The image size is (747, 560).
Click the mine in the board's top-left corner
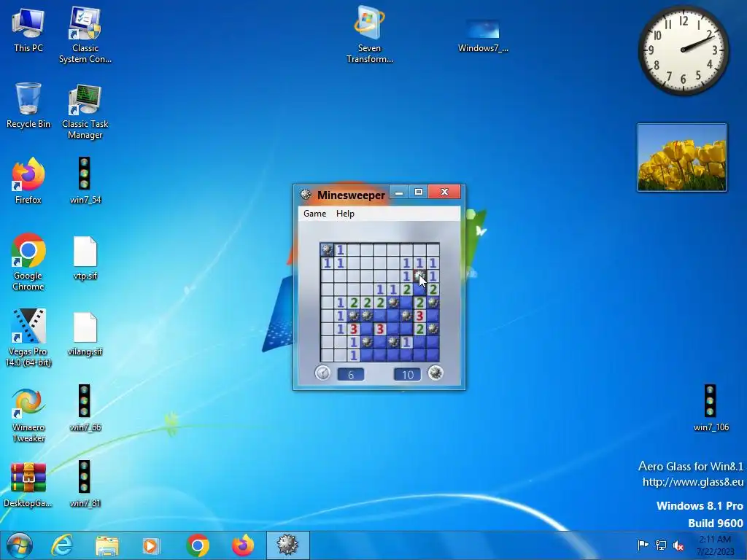click(327, 249)
